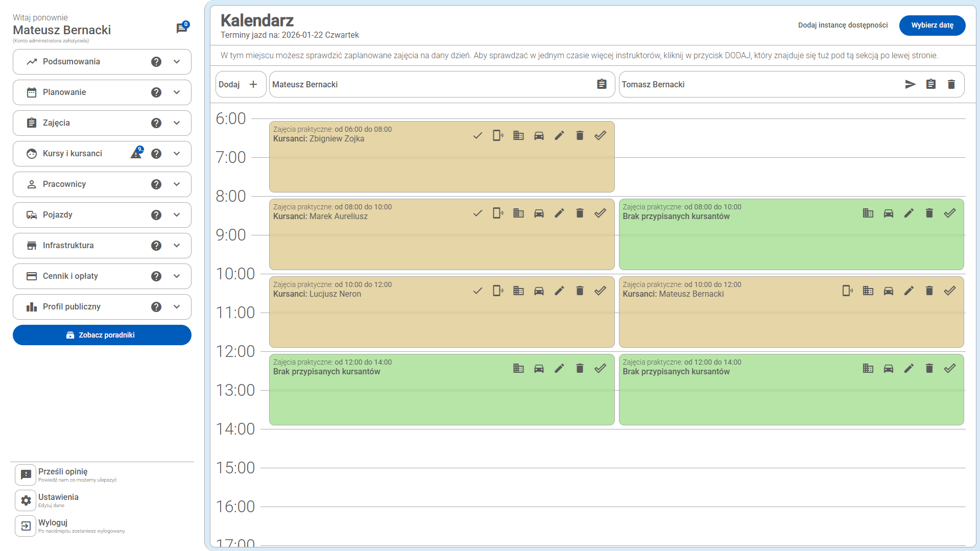Toggle confirmation on Mateusz Bernacki's 10:00 lesson

click(x=949, y=291)
